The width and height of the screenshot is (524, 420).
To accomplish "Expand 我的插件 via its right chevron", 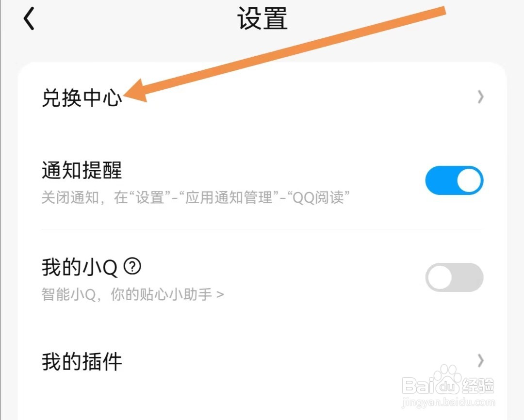I will (480, 360).
